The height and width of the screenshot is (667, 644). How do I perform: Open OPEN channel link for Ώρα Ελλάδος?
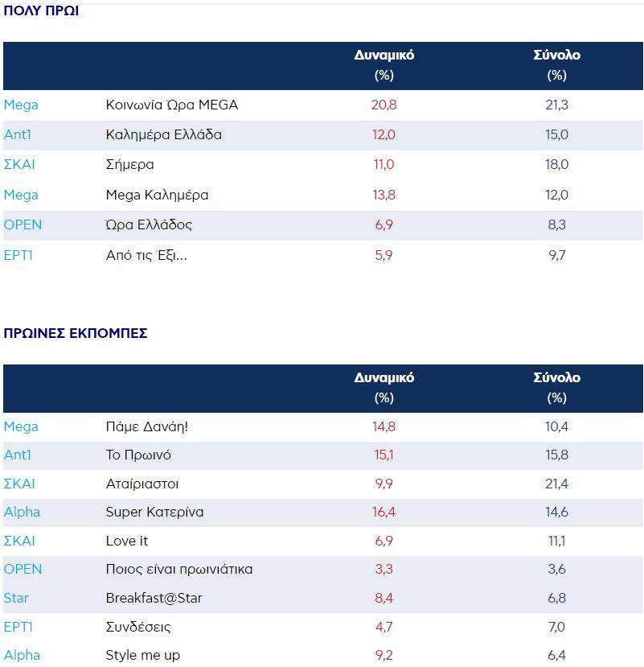click(23, 224)
